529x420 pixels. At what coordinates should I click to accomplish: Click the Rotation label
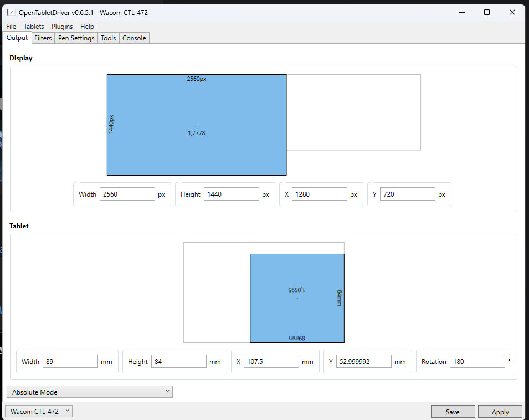click(434, 362)
